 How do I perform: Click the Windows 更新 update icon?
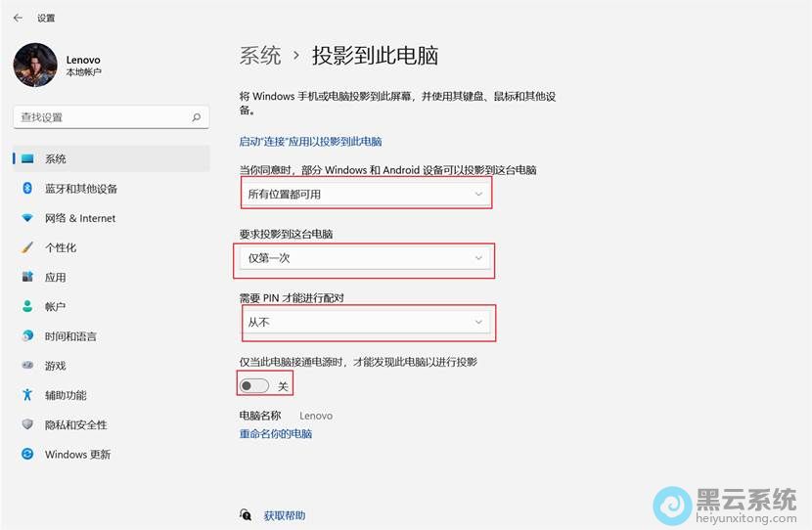click(27, 454)
